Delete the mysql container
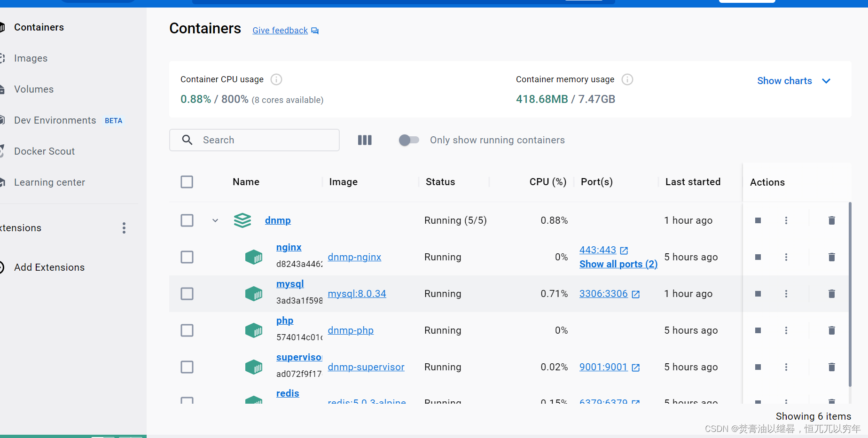Viewport: 868px width, 438px height. 831,294
